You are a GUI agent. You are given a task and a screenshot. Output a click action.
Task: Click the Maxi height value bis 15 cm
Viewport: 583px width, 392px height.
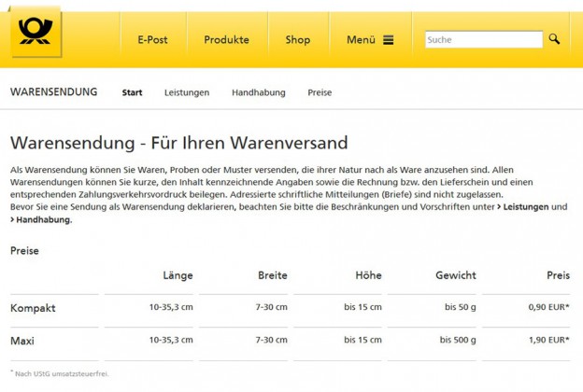coord(363,340)
